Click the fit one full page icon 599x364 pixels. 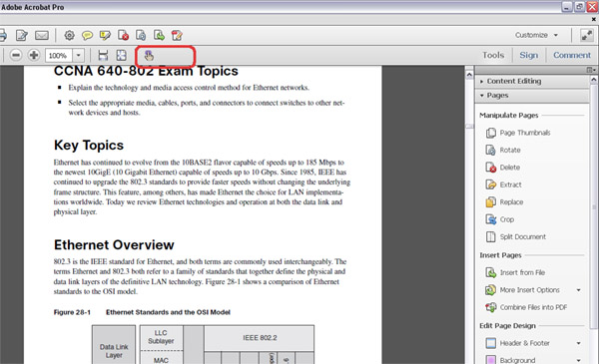point(121,55)
